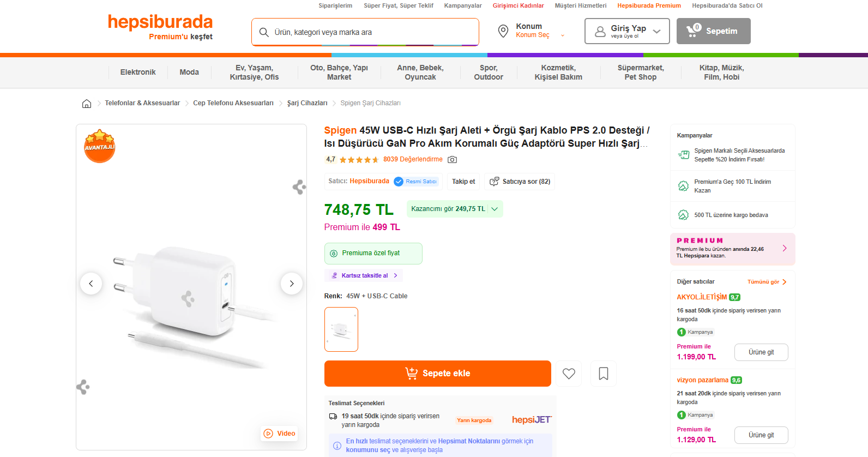Viewport: 868px width, 457px height.
Task: Add product to favorites with heart icon
Action: click(569, 374)
